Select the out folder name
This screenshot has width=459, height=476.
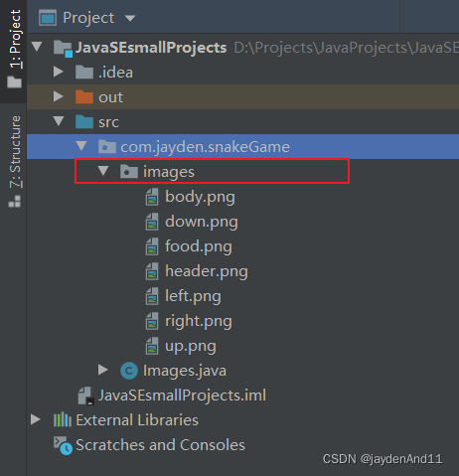pyautogui.click(x=110, y=97)
